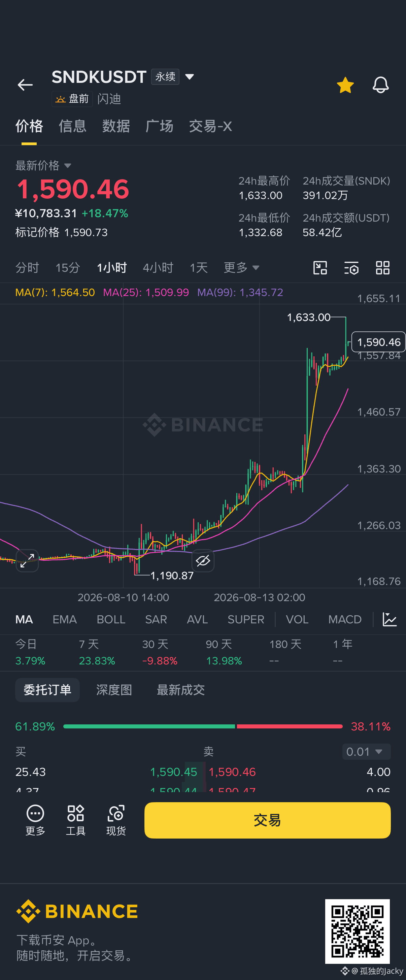406x980 pixels.
Task: Tap the MA(7) value label
Action: pyautogui.click(x=55, y=292)
